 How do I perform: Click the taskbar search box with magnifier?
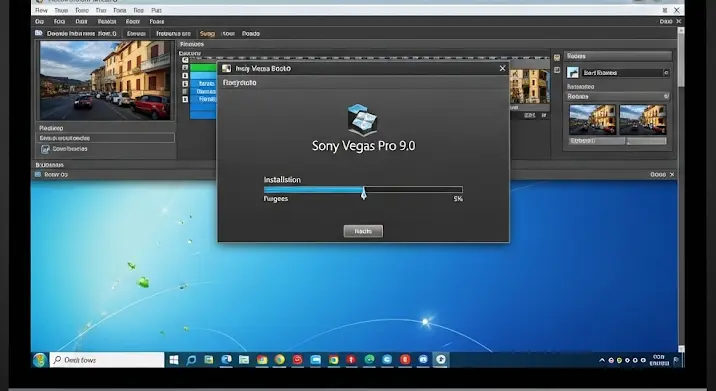[107, 360]
